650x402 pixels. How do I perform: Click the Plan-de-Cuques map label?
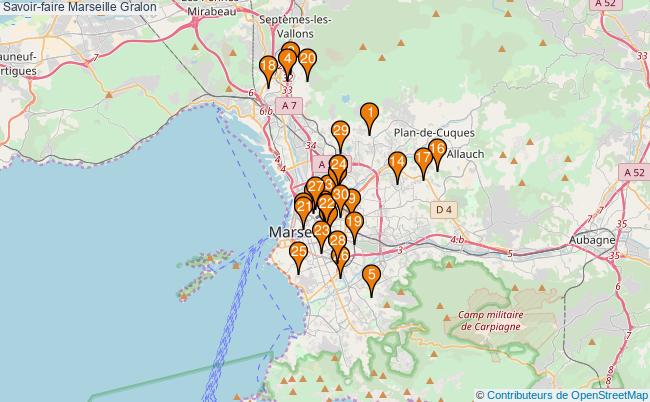(x=434, y=133)
